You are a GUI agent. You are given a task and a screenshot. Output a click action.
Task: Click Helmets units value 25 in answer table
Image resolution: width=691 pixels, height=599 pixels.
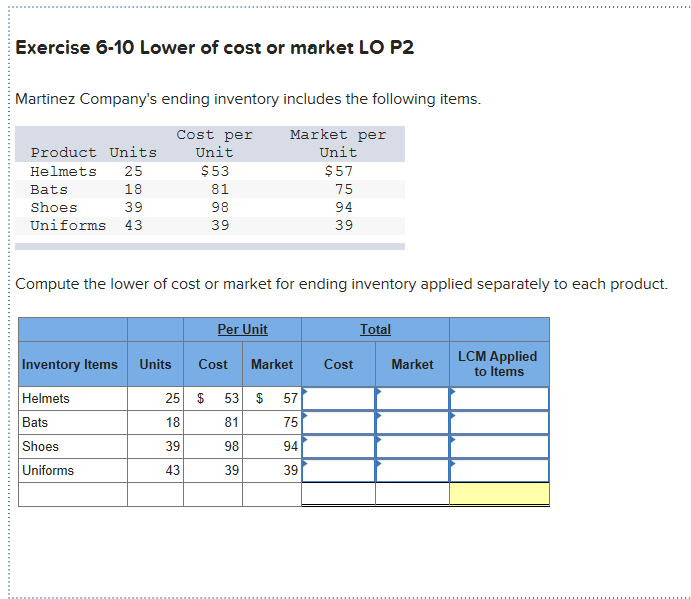point(172,398)
